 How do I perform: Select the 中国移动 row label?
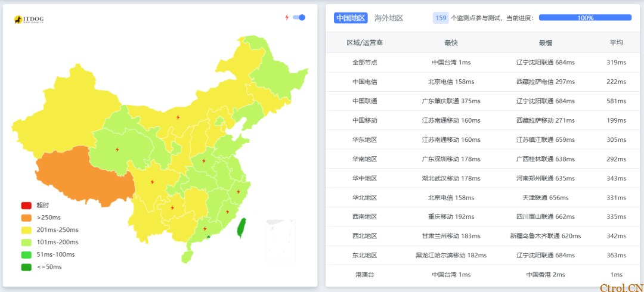click(x=365, y=120)
